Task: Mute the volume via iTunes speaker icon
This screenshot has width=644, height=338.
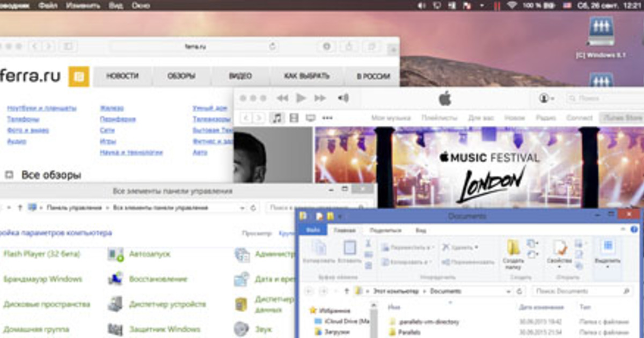Action: 343,98
